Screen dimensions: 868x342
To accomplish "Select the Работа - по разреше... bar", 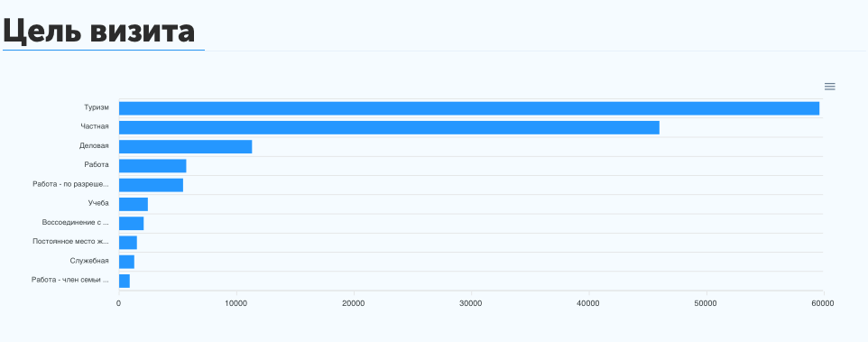I will point(151,185).
